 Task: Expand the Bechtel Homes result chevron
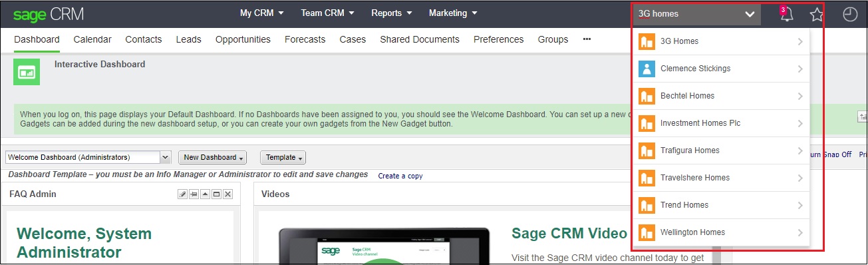tap(799, 96)
